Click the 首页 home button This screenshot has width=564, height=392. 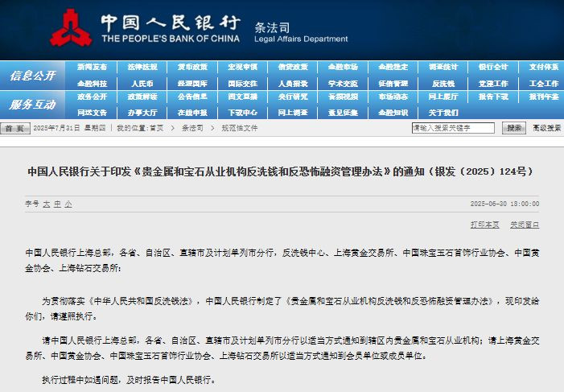[x=14, y=128]
